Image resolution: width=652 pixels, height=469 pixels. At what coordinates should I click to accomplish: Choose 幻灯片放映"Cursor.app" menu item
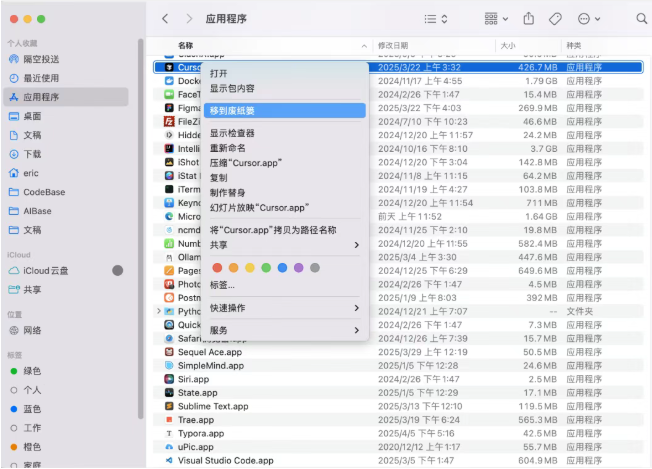pyautogui.click(x=285, y=208)
